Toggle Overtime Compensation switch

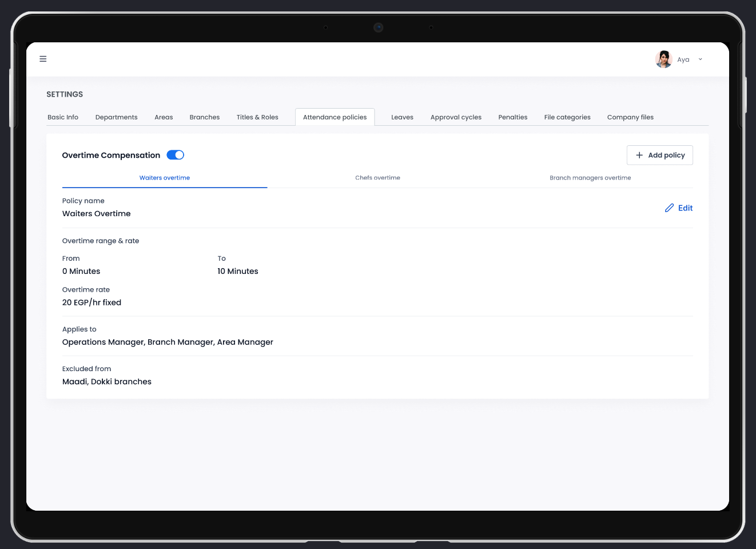175,155
